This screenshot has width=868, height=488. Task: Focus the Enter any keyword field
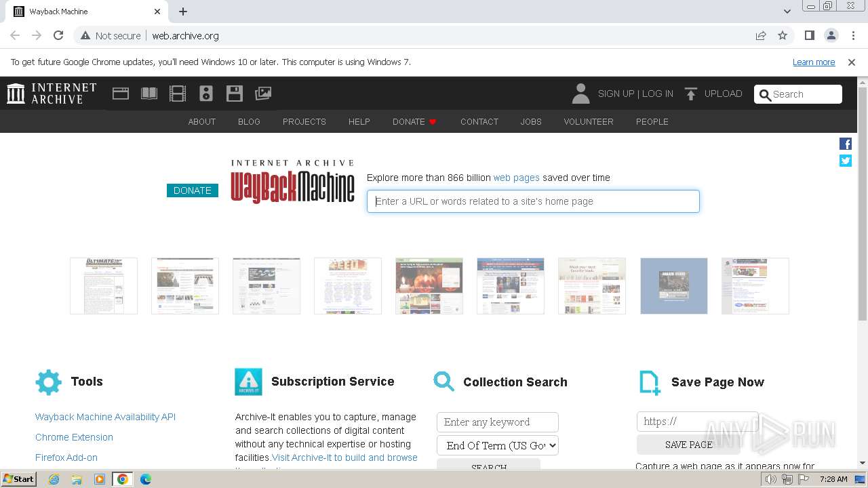click(498, 422)
